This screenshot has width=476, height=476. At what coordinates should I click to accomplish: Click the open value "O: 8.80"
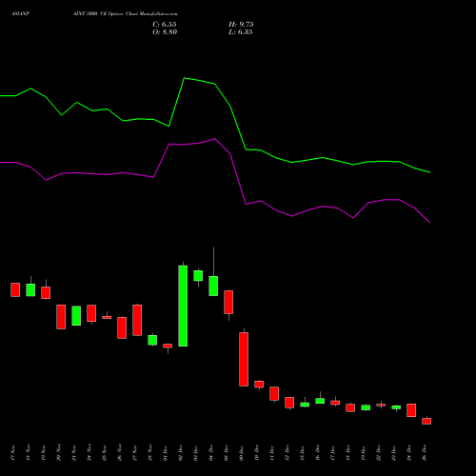click(165, 32)
